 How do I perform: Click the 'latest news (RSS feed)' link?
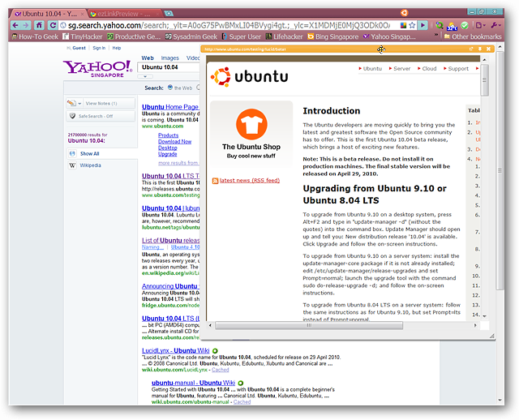pos(249,181)
